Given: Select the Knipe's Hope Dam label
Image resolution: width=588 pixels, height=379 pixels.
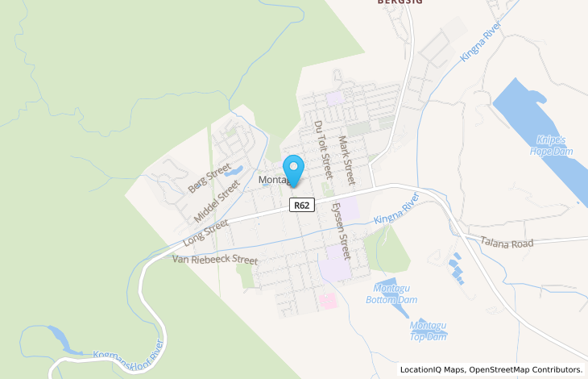Looking at the screenshot, I should pos(551,146).
